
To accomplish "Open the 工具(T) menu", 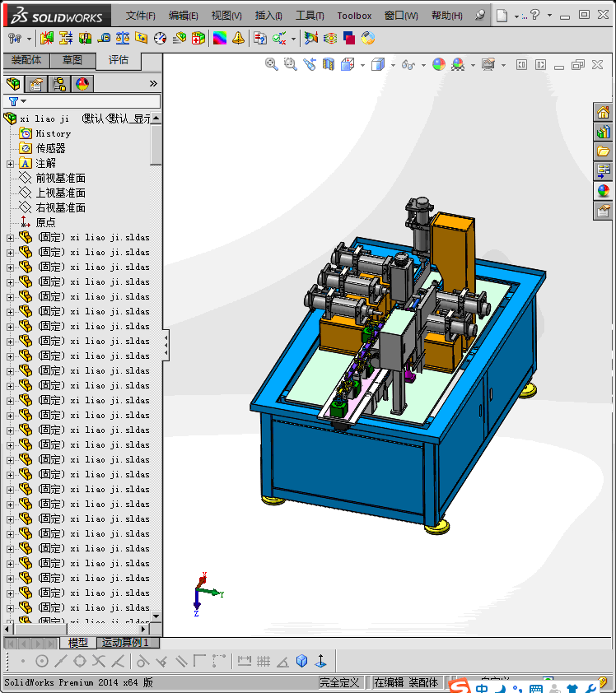I will coord(310,16).
